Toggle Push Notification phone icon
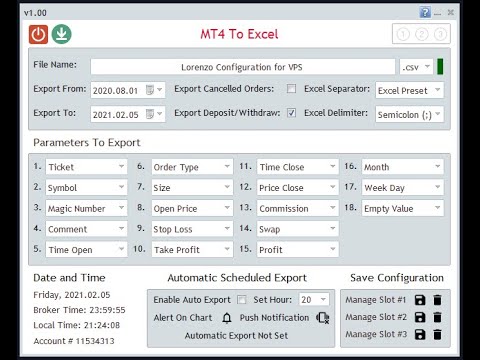Viewport: 480px width, 360px height. pyautogui.click(x=323, y=318)
